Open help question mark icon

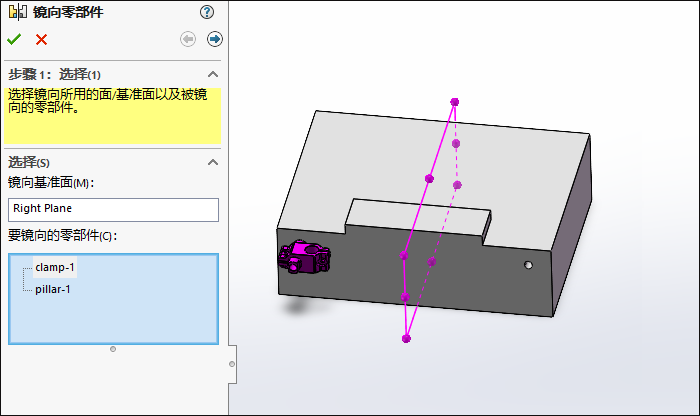pyautogui.click(x=207, y=12)
